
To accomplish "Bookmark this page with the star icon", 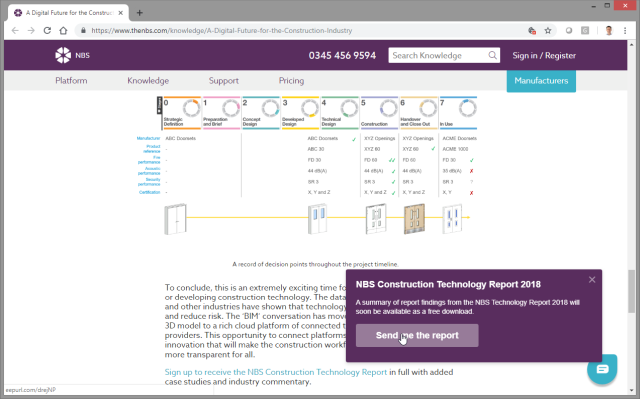I will tap(548, 31).
